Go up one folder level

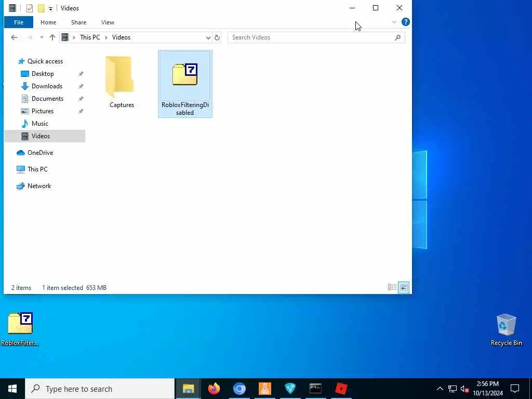pyautogui.click(x=52, y=37)
